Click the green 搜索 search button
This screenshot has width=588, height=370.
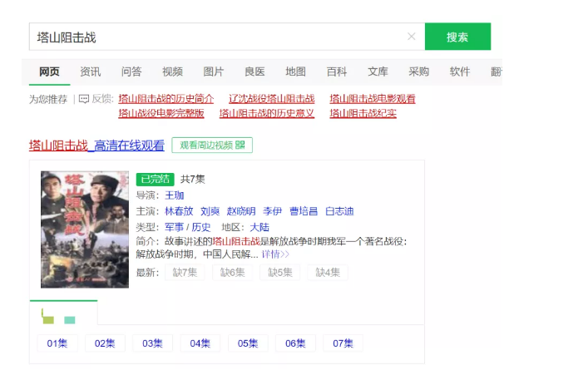point(457,37)
